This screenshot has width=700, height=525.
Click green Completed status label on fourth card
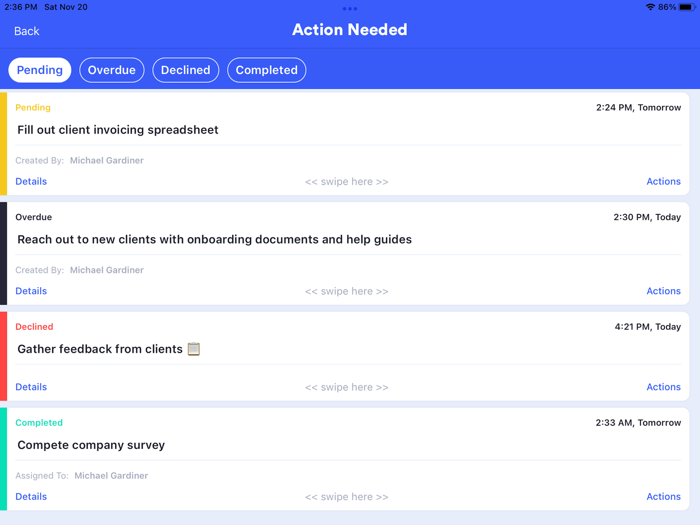click(x=39, y=423)
